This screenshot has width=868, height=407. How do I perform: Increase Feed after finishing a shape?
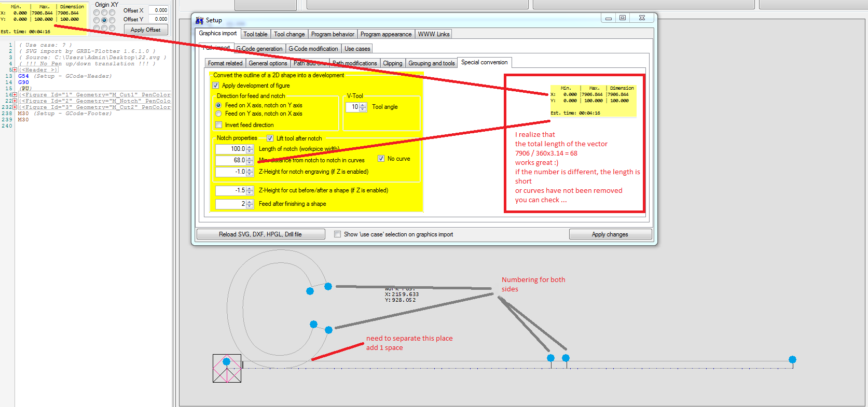tap(250, 202)
